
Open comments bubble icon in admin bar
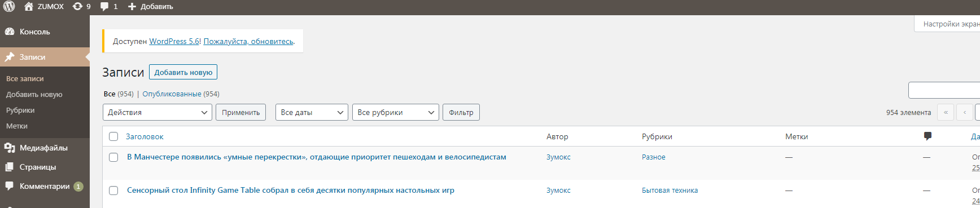tap(104, 7)
